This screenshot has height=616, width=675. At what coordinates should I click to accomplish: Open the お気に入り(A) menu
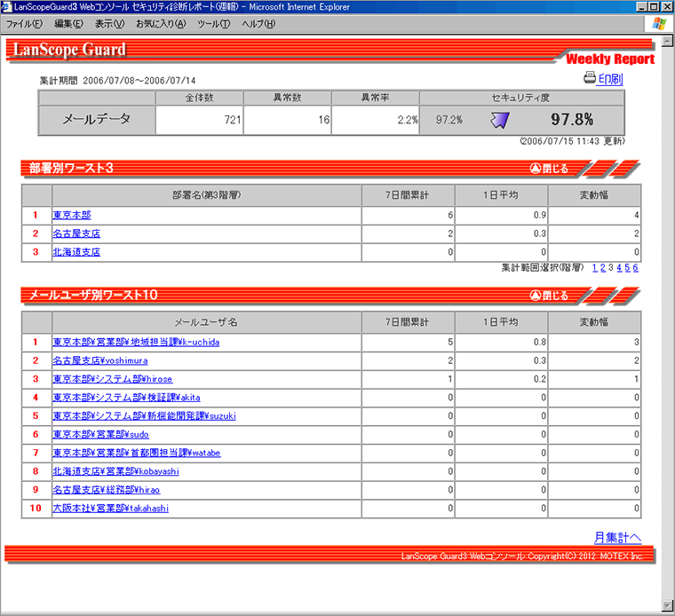pyautogui.click(x=161, y=24)
